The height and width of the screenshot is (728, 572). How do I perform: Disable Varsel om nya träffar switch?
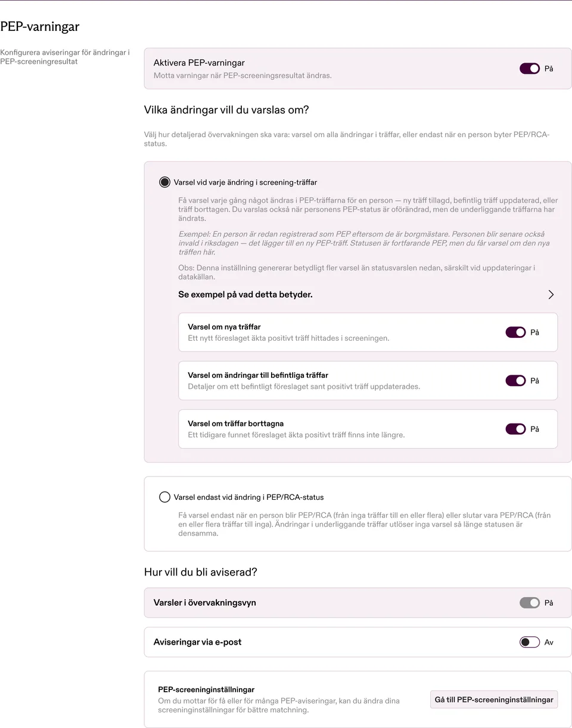(515, 332)
